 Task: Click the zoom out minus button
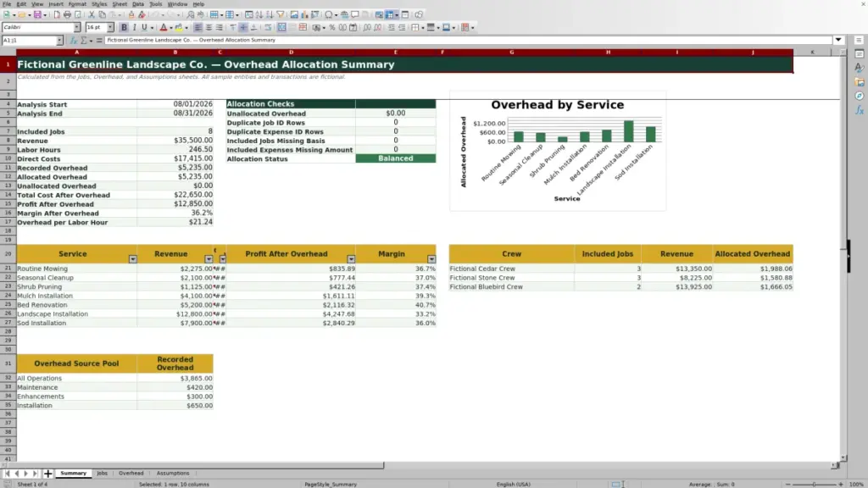[x=787, y=484]
